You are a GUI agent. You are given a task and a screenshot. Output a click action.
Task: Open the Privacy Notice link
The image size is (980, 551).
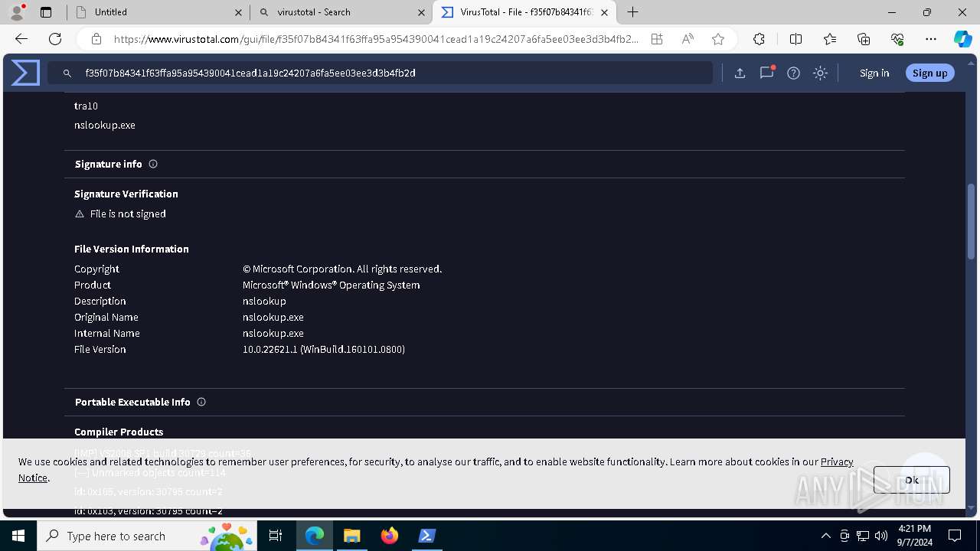[837, 461]
